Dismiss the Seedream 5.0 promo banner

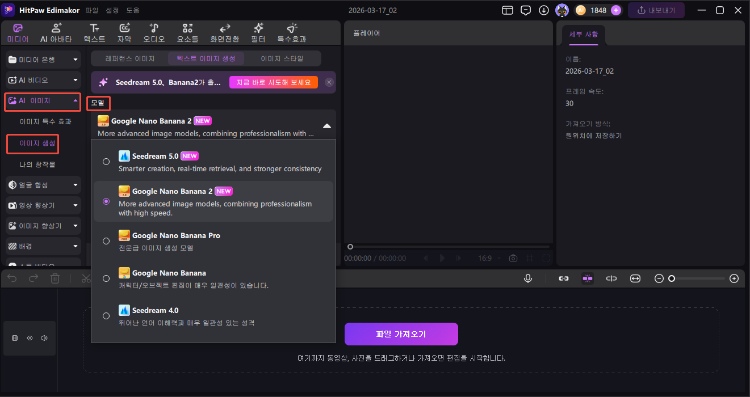point(329,82)
